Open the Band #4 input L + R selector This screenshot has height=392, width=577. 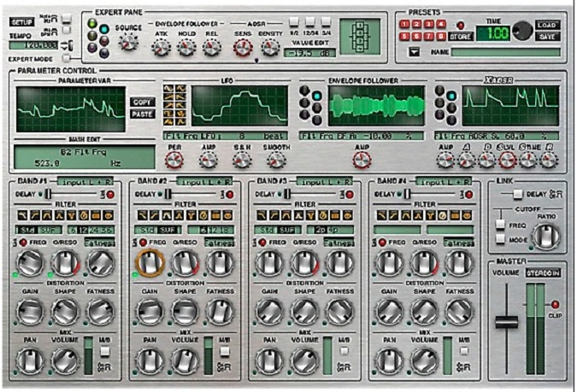click(445, 182)
